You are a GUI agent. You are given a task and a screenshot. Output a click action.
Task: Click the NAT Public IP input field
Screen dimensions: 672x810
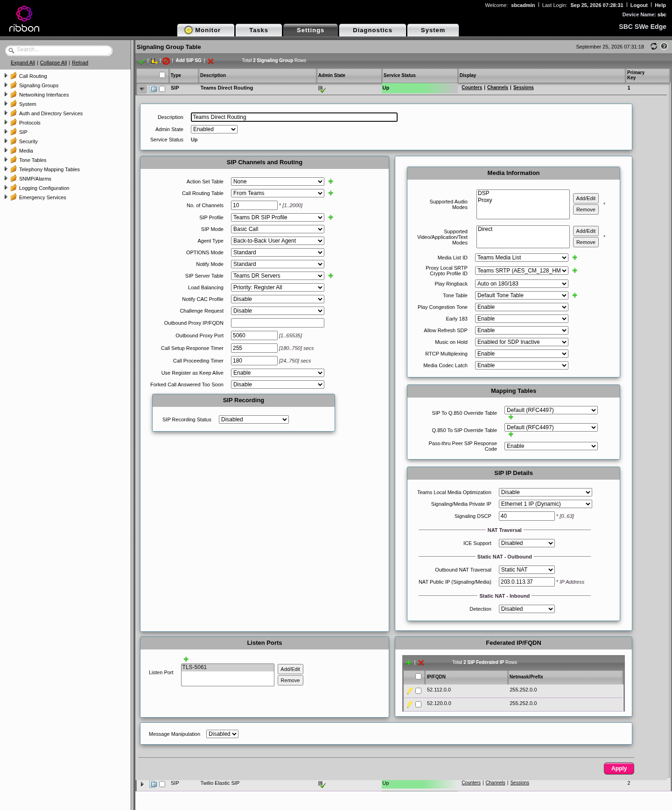pyautogui.click(x=527, y=582)
